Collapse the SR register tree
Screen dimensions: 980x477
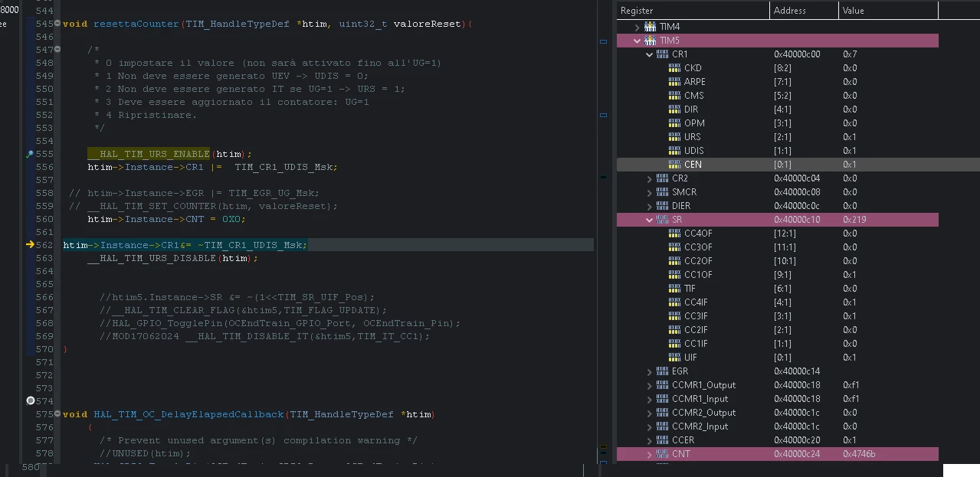[x=650, y=220]
